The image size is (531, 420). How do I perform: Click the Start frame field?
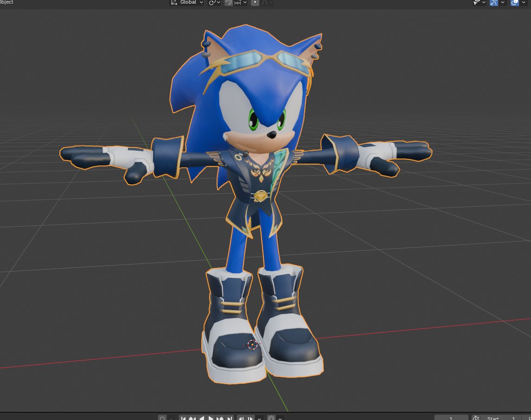[x=501, y=418]
